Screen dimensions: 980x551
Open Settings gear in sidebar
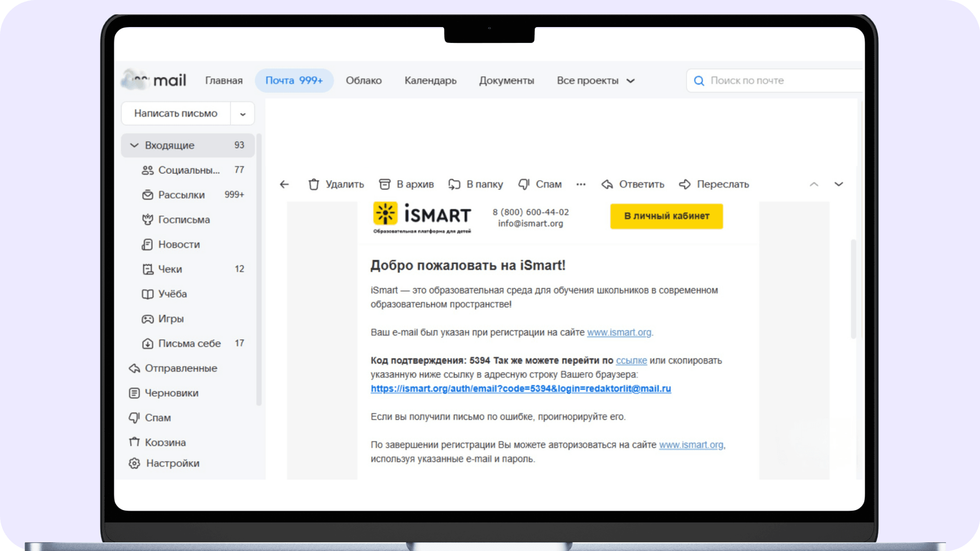click(x=134, y=463)
